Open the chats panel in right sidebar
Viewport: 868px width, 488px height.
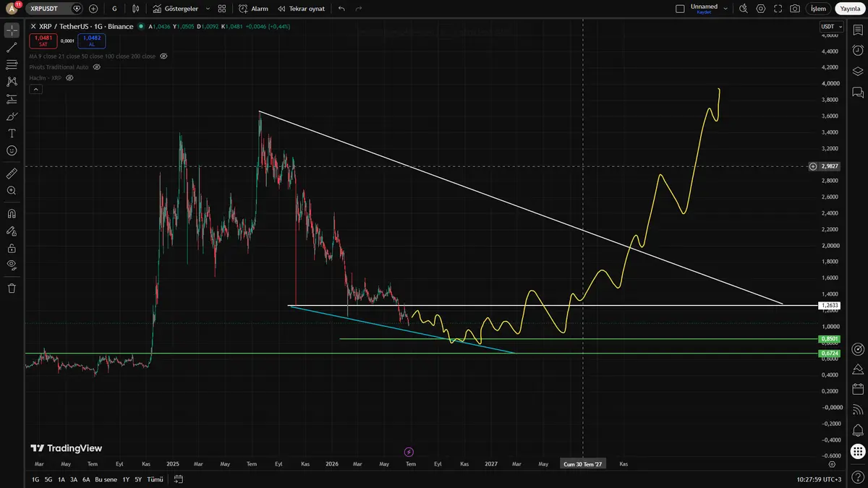pos(858,92)
